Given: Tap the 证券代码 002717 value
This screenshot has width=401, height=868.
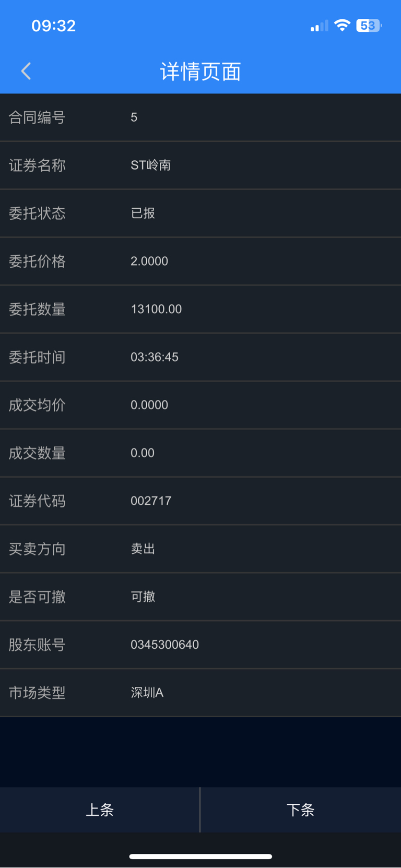Looking at the screenshot, I should 151,501.
